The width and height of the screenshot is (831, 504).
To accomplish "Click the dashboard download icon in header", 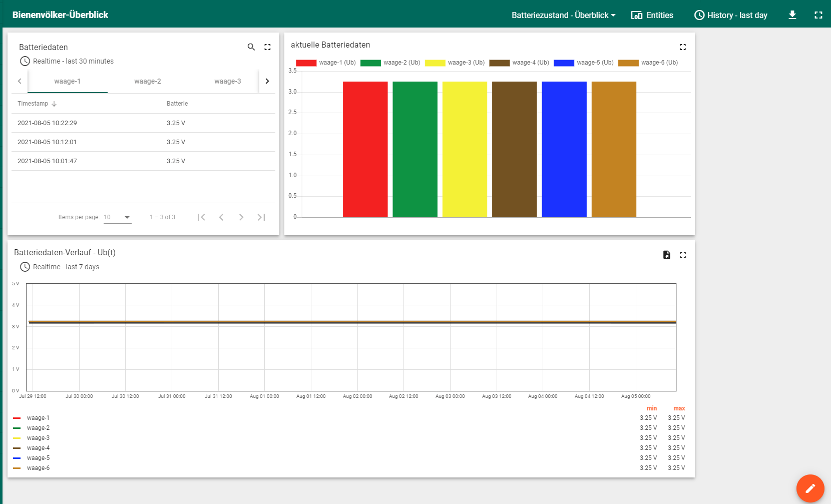I will point(792,15).
